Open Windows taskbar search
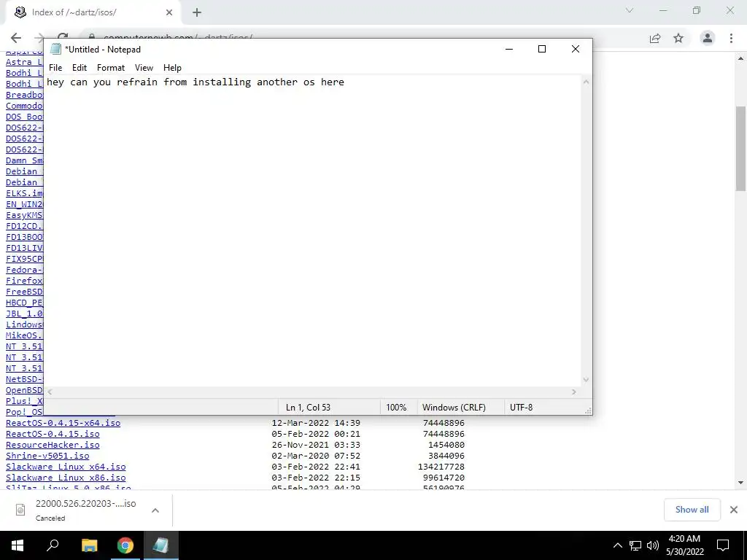This screenshot has height=560, width=747. 53,545
